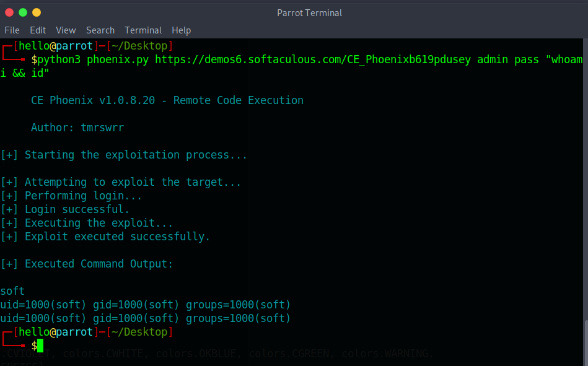Click '[+] Performing login...' line
The width and height of the screenshot is (588, 366).
pos(71,196)
